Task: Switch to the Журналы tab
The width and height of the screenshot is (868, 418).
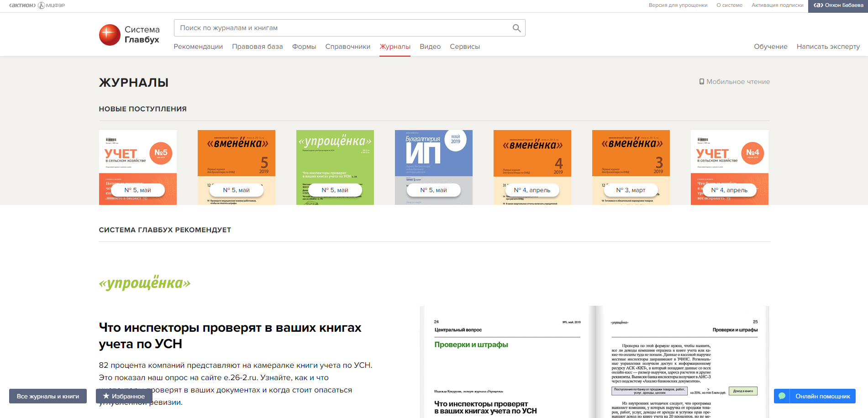Action: [395, 47]
